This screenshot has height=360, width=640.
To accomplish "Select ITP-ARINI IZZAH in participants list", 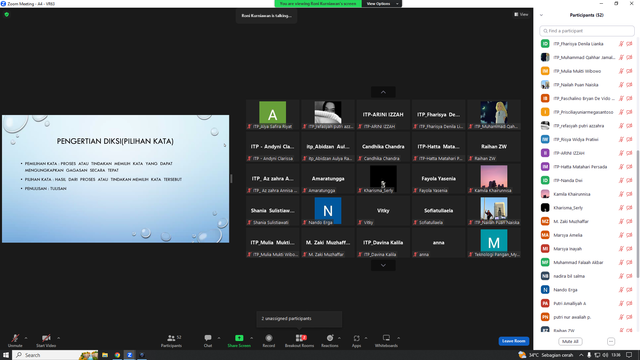I will [x=587, y=153].
